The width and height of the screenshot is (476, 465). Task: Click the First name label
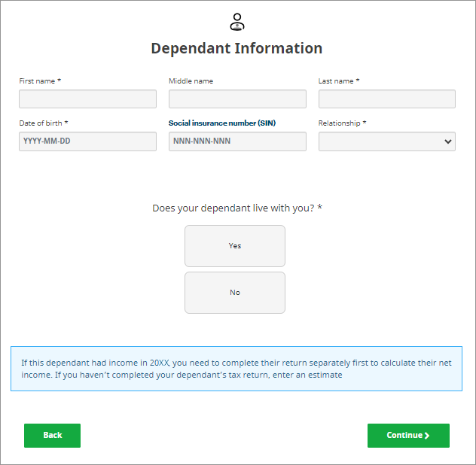[x=40, y=81]
